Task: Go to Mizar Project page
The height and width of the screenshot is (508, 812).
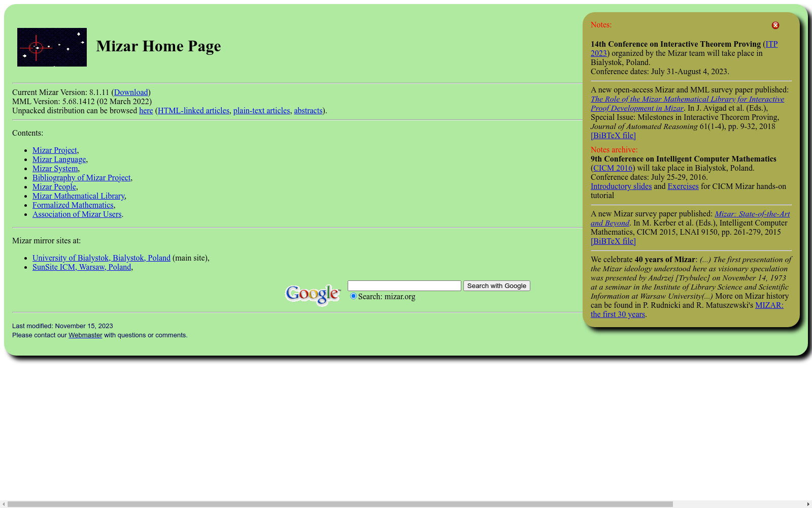Action: point(55,150)
